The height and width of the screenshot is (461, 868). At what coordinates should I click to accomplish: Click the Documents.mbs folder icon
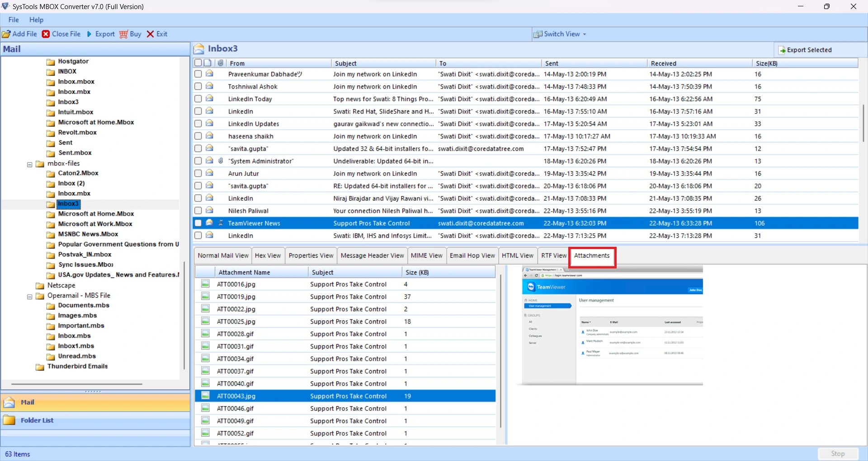click(x=51, y=306)
